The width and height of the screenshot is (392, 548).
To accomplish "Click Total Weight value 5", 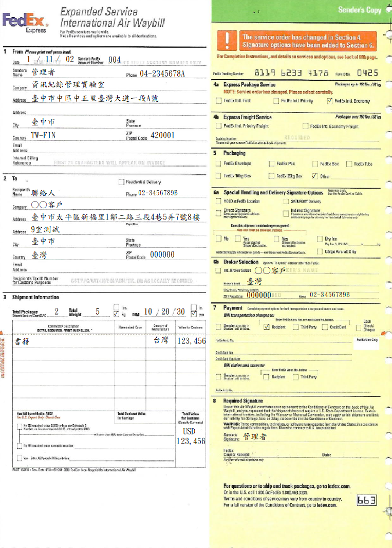I will click(x=98, y=312).
